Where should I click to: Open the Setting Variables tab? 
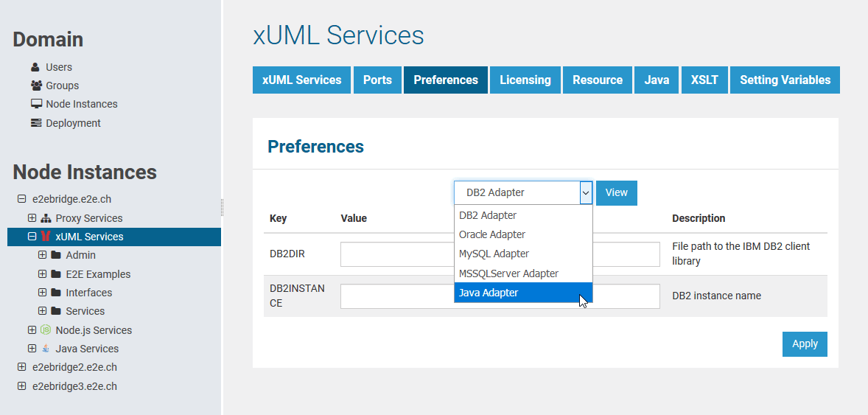(785, 80)
